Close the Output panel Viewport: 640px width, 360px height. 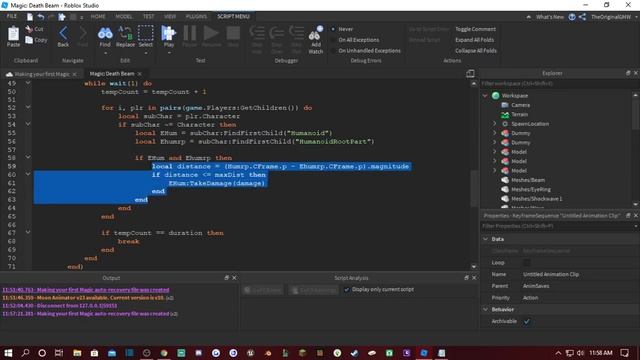coord(234,278)
